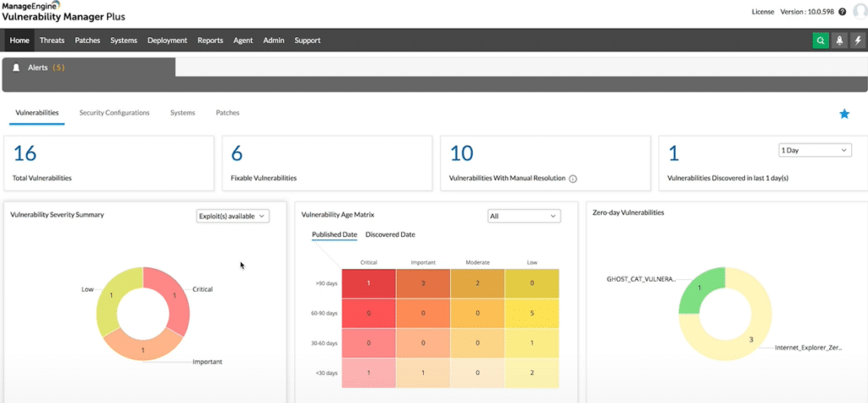
Task: Click Moderate >90 days cell showing 2
Action: point(476,284)
